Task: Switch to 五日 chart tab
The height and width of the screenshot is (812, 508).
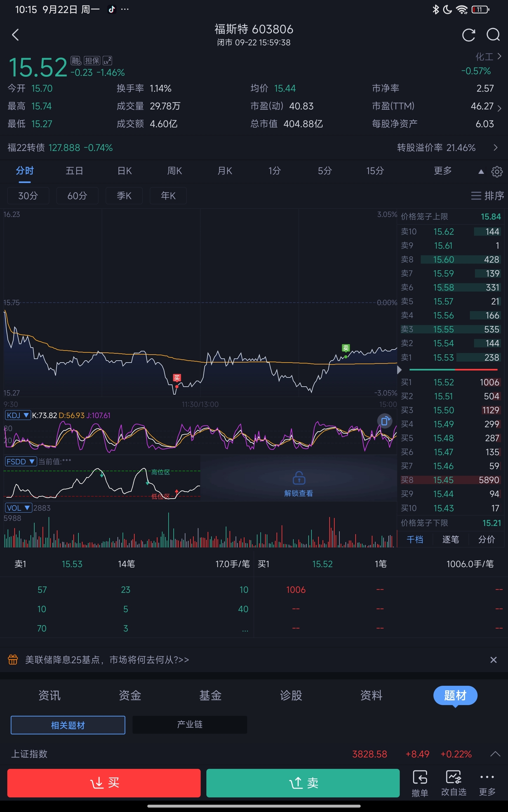Action: coord(74,171)
